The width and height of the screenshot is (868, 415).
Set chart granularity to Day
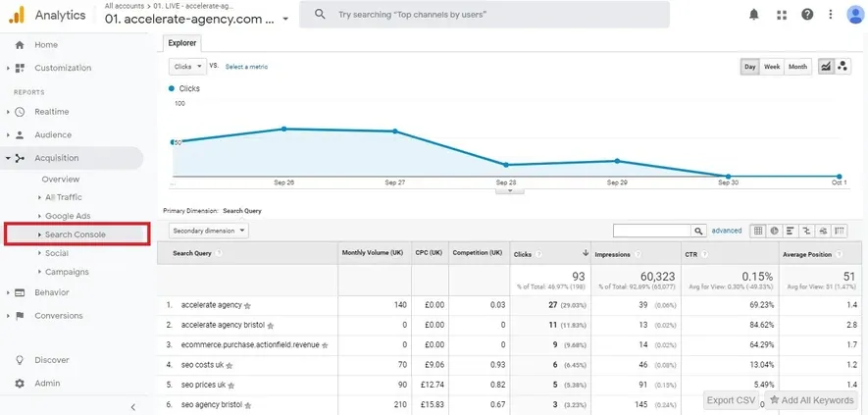[750, 67]
